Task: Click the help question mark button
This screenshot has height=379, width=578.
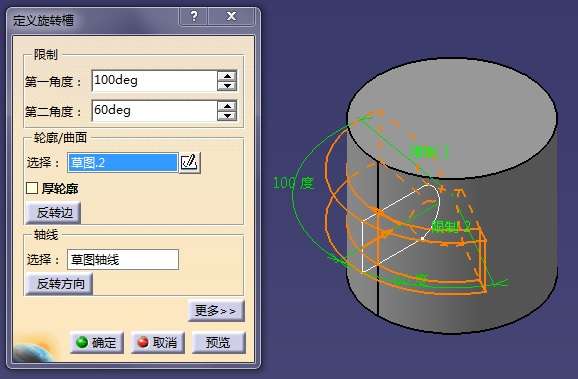Action: tap(194, 16)
